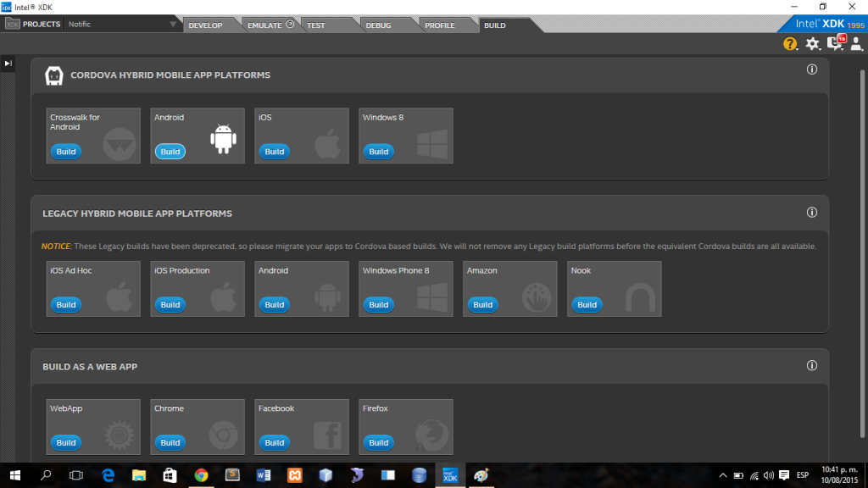This screenshot has height=488, width=868.
Task: Open the volume control in system tray
Action: click(x=768, y=475)
